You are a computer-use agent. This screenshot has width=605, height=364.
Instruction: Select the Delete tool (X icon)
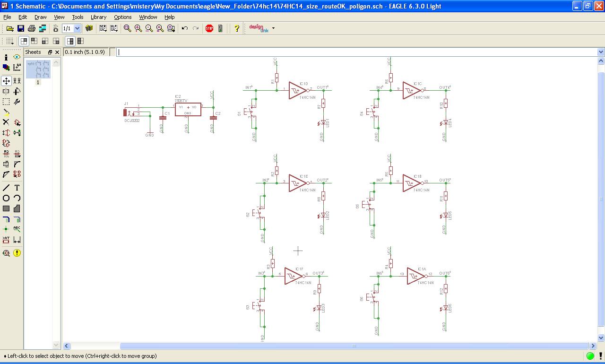point(6,122)
